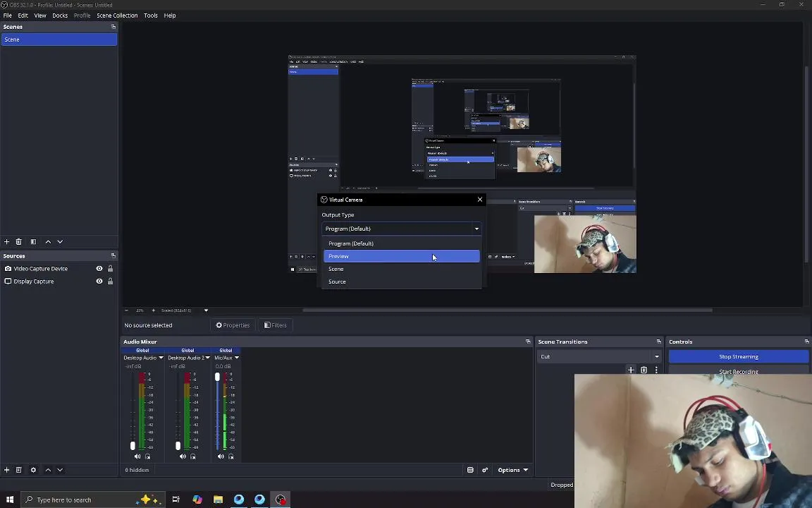The width and height of the screenshot is (812, 508).
Task: Toggle monitoring on Desktop Audio channel
Action: (147, 456)
